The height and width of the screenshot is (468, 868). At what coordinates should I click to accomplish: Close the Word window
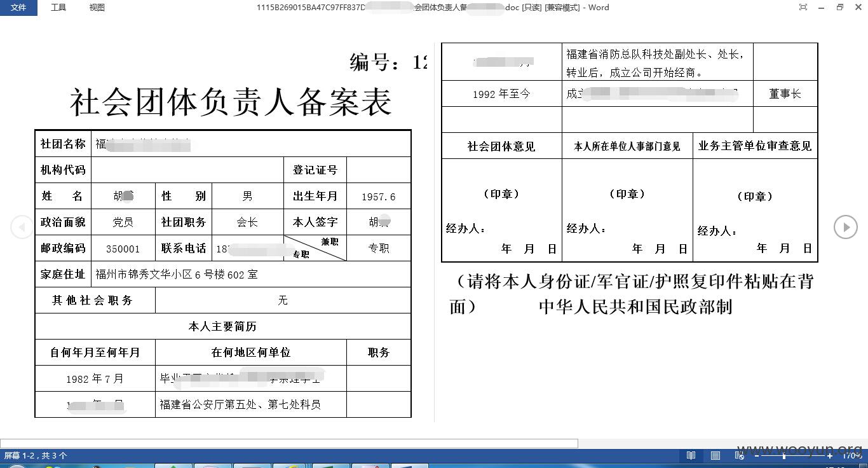click(x=858, y=8)
